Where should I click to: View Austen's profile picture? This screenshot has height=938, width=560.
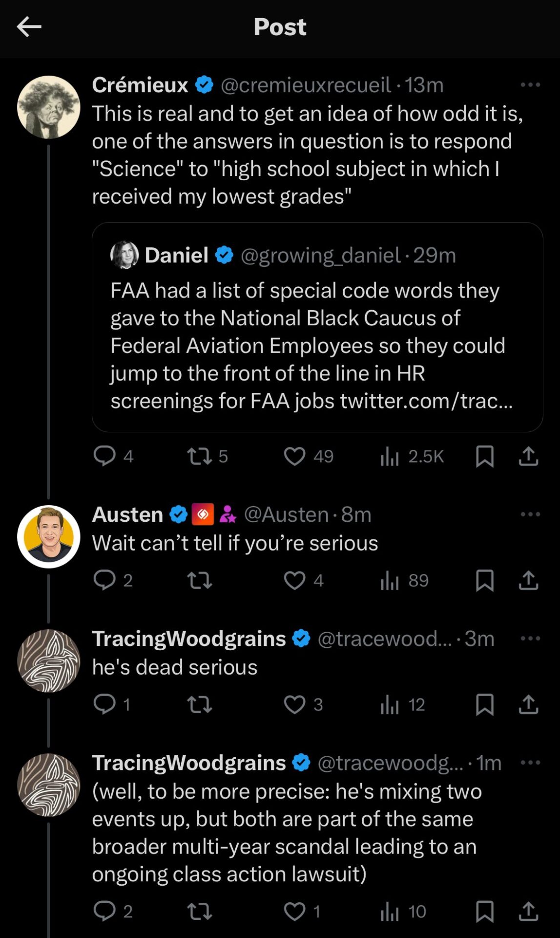click(x=49, y=536)
